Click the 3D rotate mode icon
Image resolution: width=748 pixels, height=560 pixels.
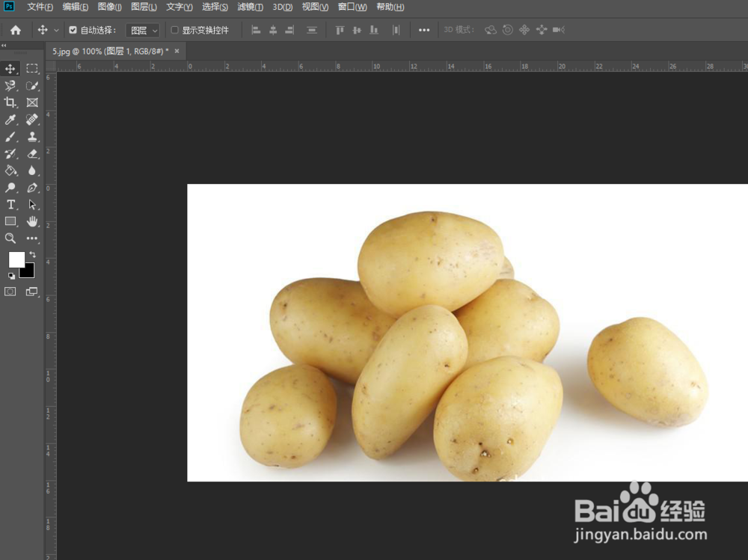pos(491,30)
